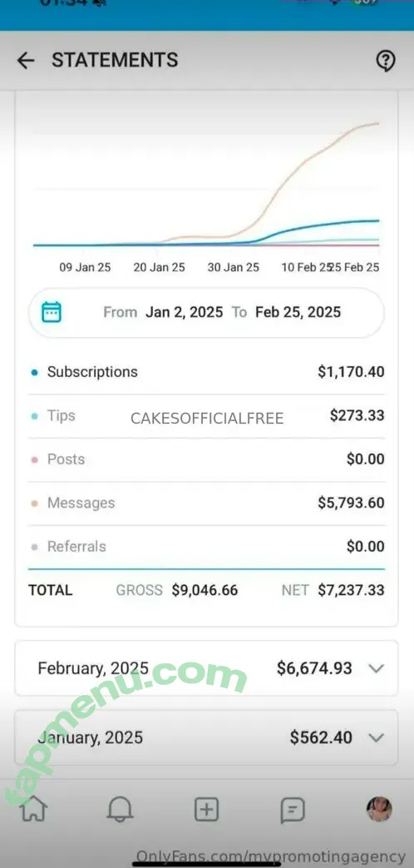Open the From–To date range selector
This screenshot has height=868, width=414.
tap(206, 312)
